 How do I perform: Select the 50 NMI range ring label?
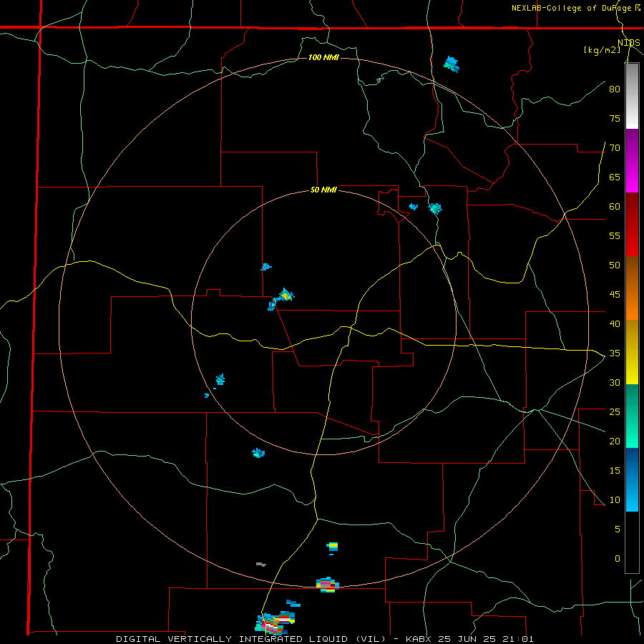pyautogui.click(x=323, y=190)
